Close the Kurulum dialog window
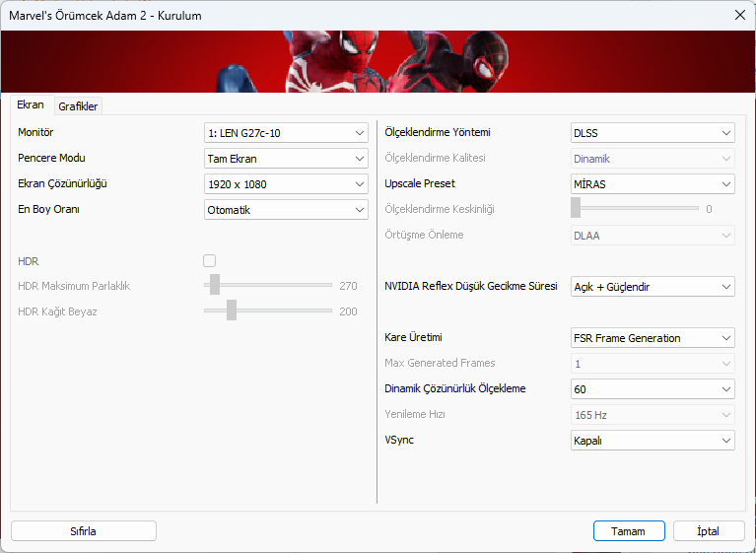Screen dimensions: 756x553 click(740, 15)
